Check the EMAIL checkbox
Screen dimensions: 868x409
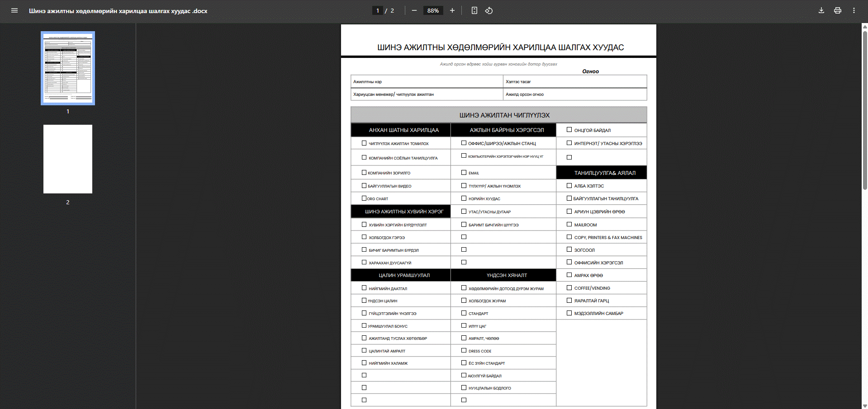pyautogui.click(x=464, y=172)
